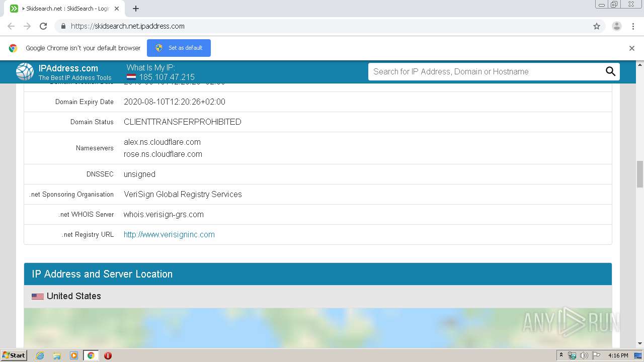Reload the page with the refresh icon

[x=43, y=26]
